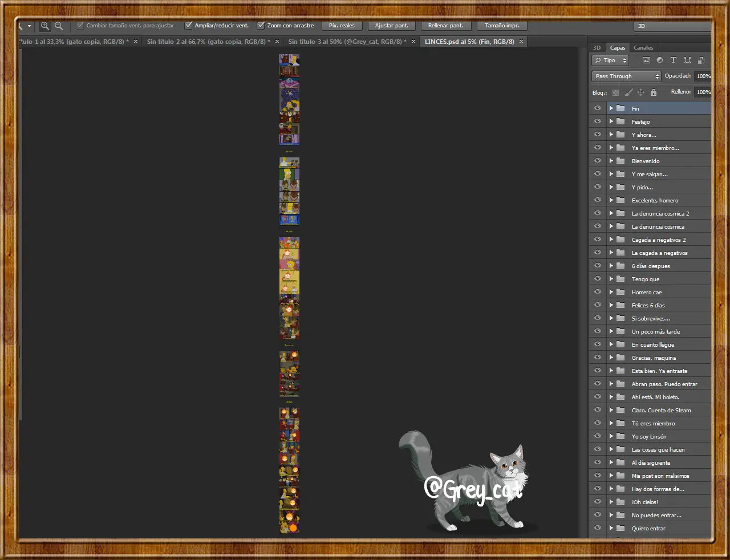Filter layers by smart object icon
Viewport: 730px width, 560px height.
coord(701,60)
